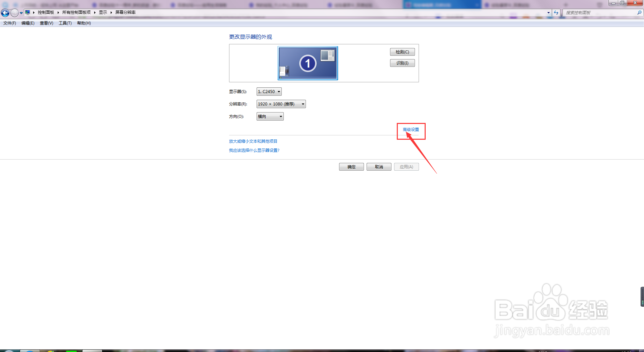This screenshot has width=644, height=352.
Task: Click the 搜索控制面板 search field
Action: 600,12
